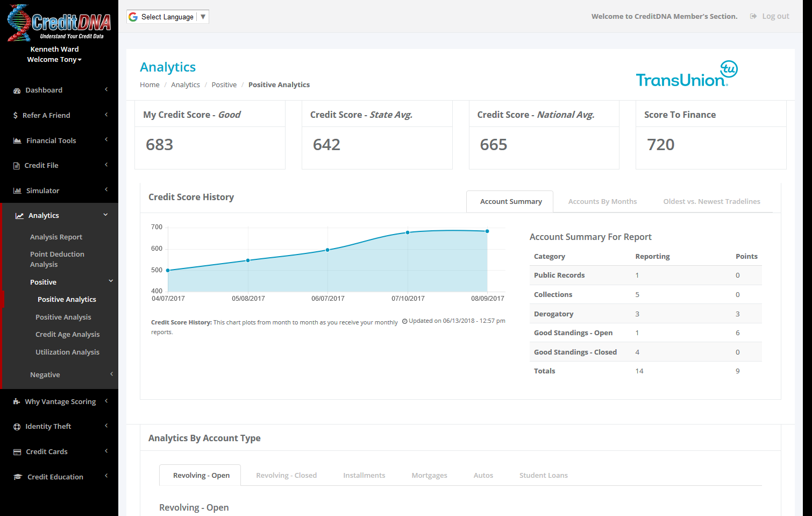This screenshot has width=812, height=516.
Task: Go to Home in the breadcrumb
Action: coord(149,85)
